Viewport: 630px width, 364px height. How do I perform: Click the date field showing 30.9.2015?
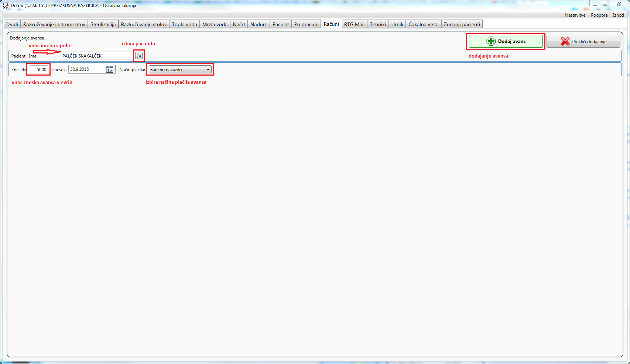[x=87, y=69]
